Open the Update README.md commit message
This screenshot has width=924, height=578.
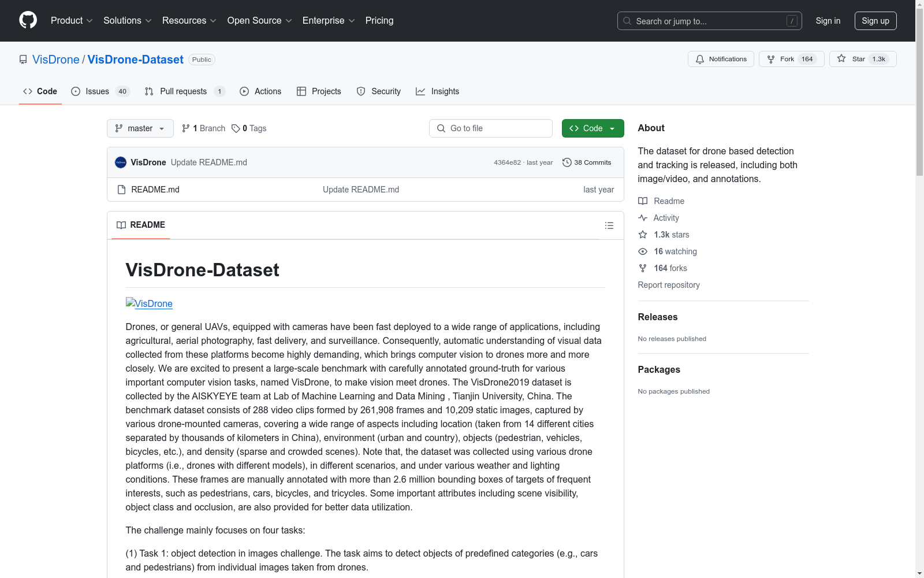(209, 162)
